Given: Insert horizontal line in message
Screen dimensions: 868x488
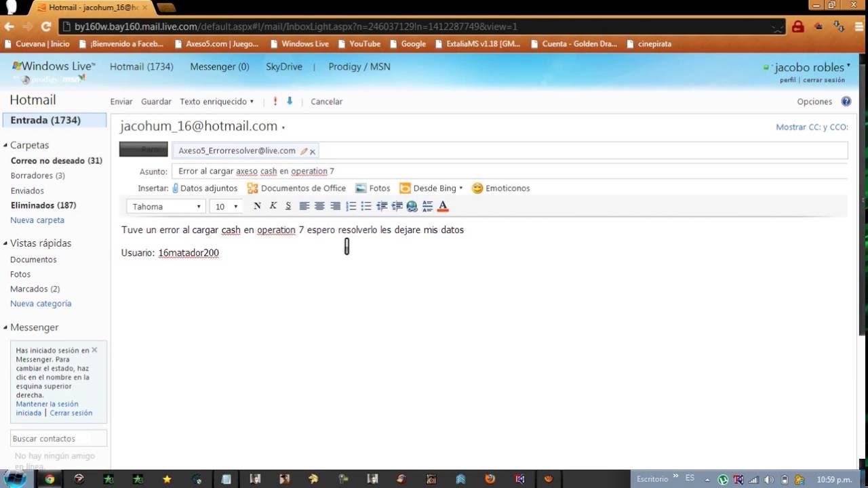Looking at the screenshot, I should pyautogui.click(x=427, y=206).
